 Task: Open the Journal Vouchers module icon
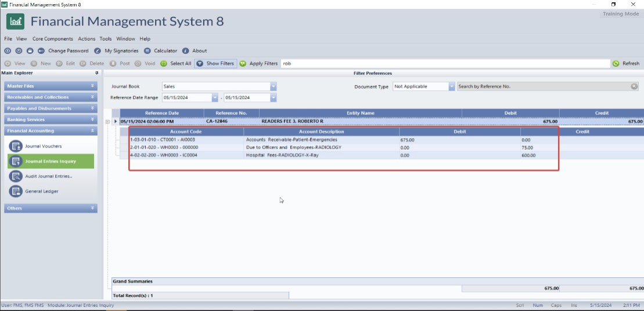pyautogui.click(x=16, y=146)
